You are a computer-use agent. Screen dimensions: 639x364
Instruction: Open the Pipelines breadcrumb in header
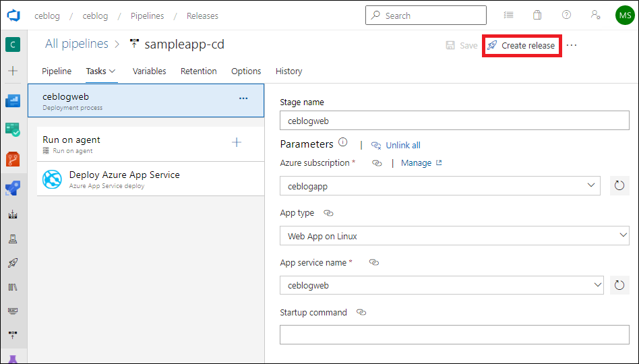147,16
